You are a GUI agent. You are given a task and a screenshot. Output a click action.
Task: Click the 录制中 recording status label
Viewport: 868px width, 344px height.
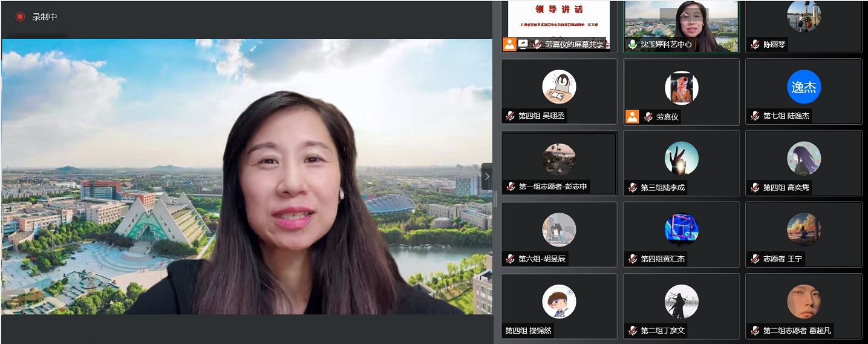tap(45, 17)
